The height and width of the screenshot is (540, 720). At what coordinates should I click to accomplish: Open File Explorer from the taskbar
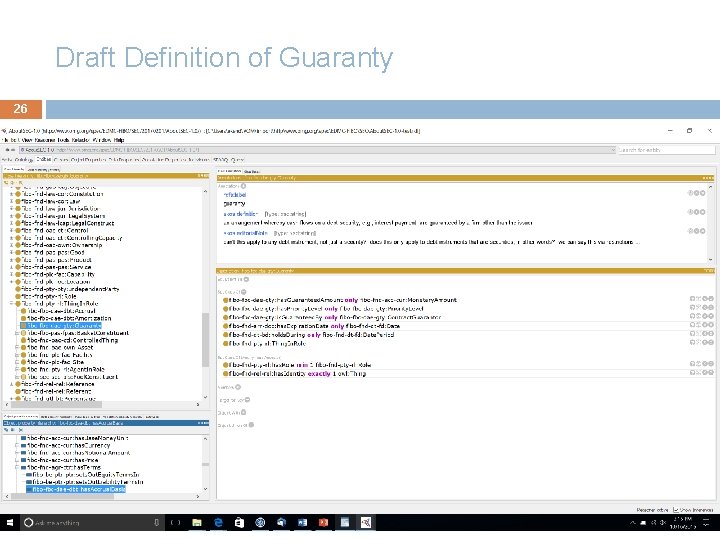click(x=197, y=523)
